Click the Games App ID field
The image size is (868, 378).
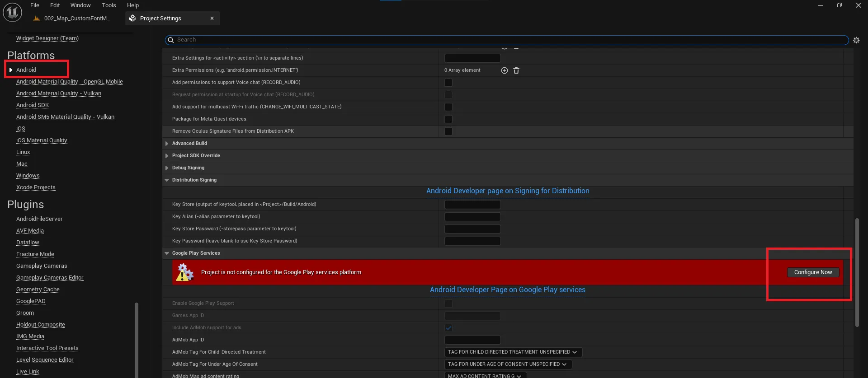[472, 316]
